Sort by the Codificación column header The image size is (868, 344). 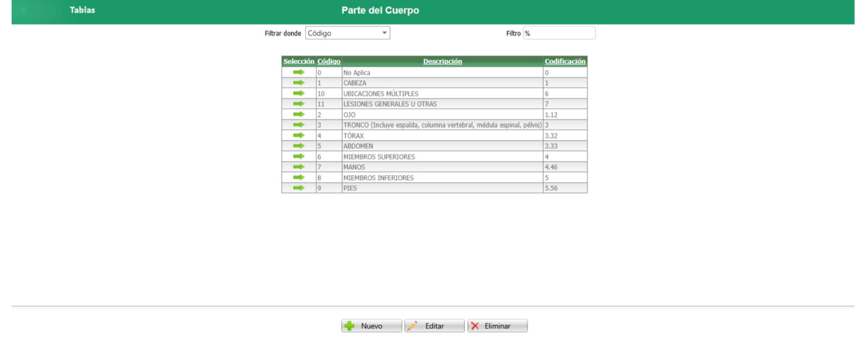[565, 61]
